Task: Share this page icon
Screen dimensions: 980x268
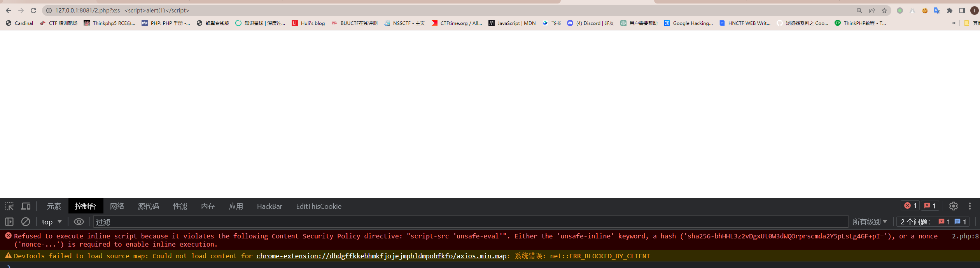Action: pos(872,11)
